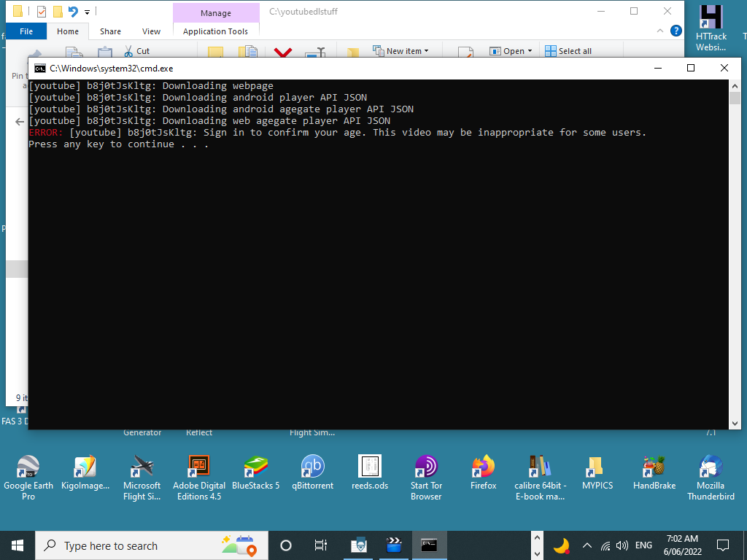Image resolution: width=747 pixels, height=560 pixels.
Task: Click the red X Delete icon in Explorer
Action: click(x=283, y=52)
